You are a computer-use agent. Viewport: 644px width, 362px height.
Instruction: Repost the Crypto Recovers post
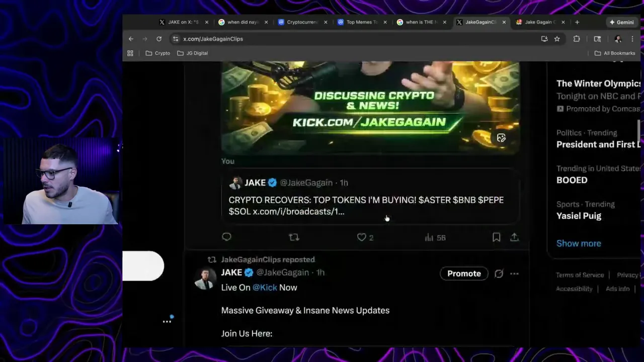coord(294,237)
